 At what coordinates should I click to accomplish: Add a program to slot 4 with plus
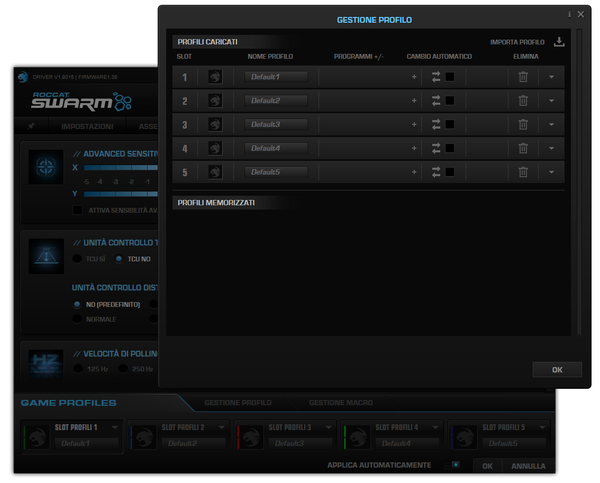pos(414,148)
